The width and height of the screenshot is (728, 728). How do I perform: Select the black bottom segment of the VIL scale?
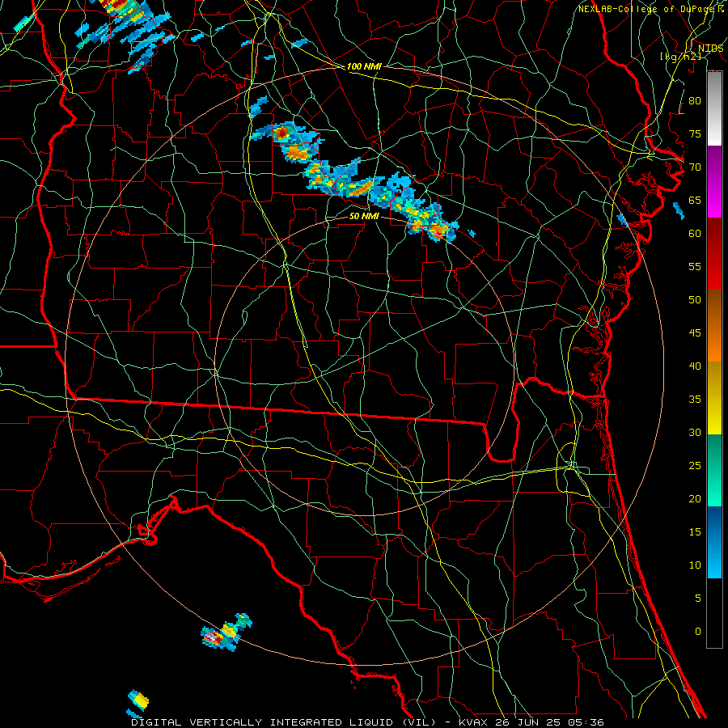pyautogui.click(x=714, y=613)
